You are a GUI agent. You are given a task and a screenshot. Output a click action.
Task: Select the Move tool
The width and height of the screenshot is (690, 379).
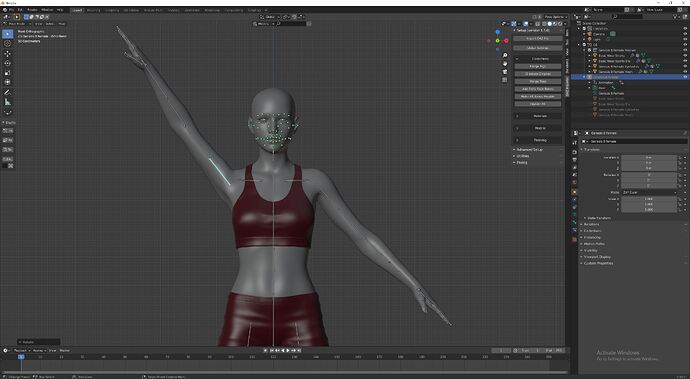point(7,54)
